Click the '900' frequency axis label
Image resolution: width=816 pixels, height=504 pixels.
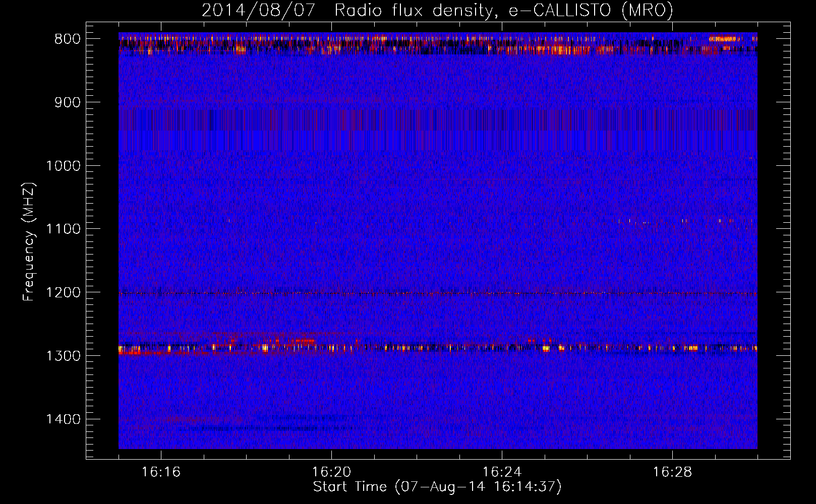(67, 103)
